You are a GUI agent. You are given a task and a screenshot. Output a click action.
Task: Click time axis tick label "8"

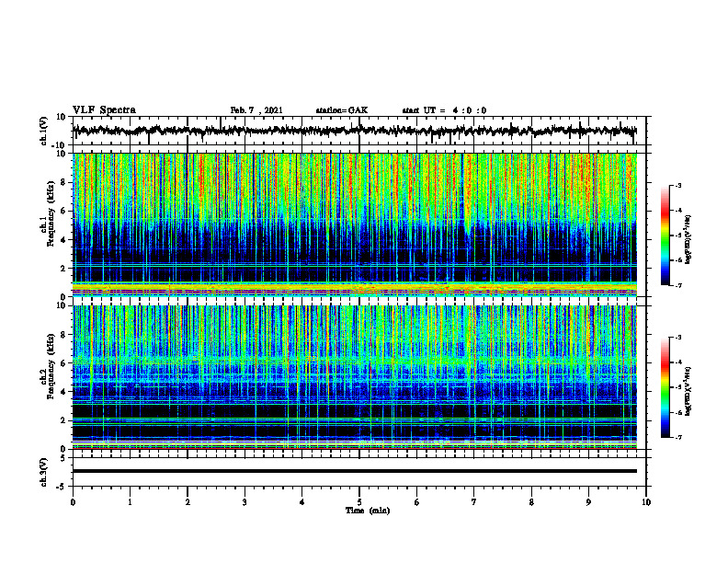coord(531,502)
